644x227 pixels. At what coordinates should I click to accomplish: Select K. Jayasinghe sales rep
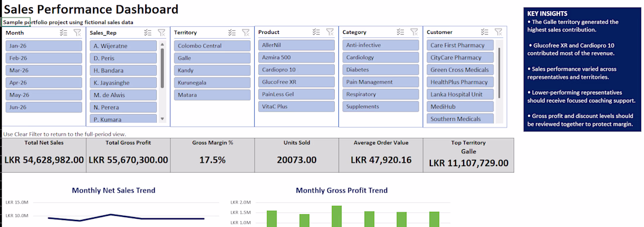(x=123, y=83)
